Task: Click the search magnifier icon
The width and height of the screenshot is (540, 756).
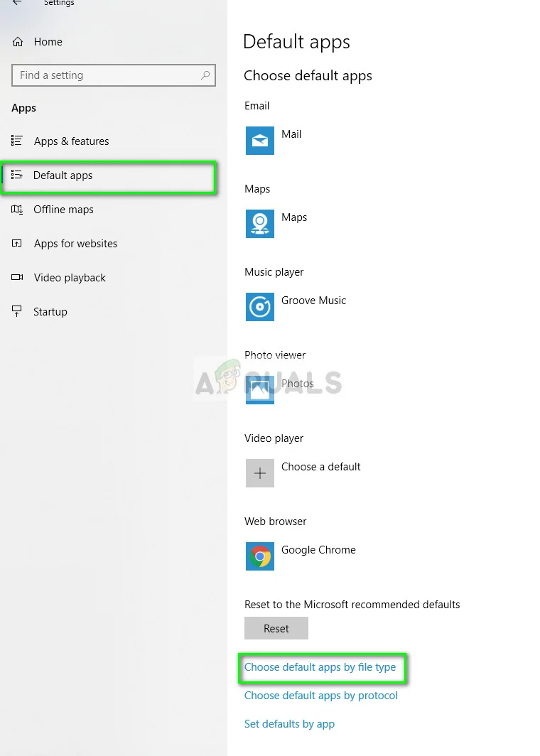Action: (x=205, y=75)
